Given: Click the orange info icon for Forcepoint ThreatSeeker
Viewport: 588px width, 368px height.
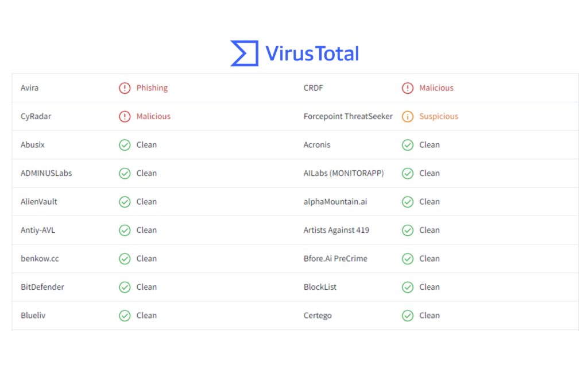Looking at the screenshot, I should pyautogui.click(x=408, y=116).
